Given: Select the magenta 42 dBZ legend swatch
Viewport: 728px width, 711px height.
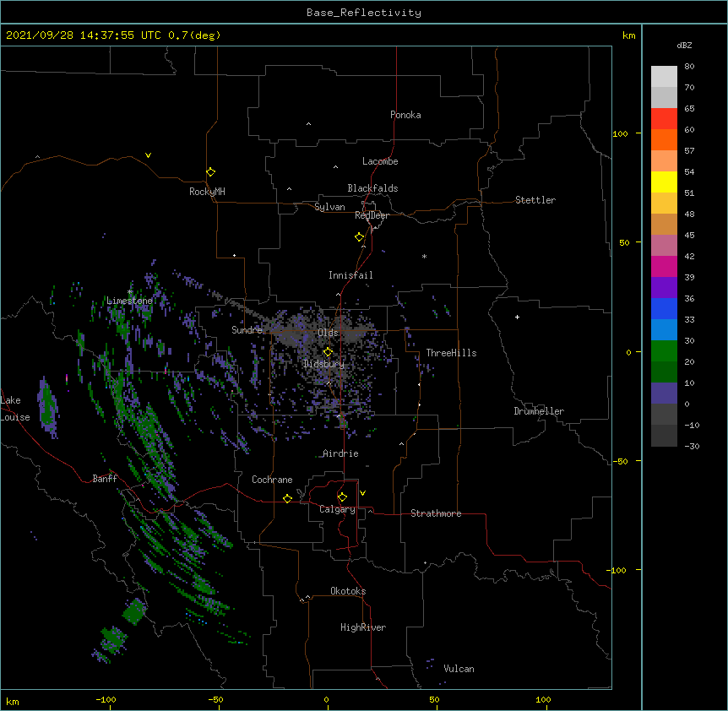Looking at the screenshot, I should (x=664, y=266).
